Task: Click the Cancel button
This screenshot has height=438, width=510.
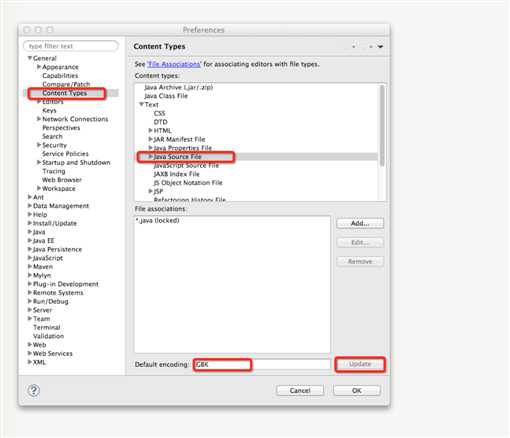Action: coord(300,390)
